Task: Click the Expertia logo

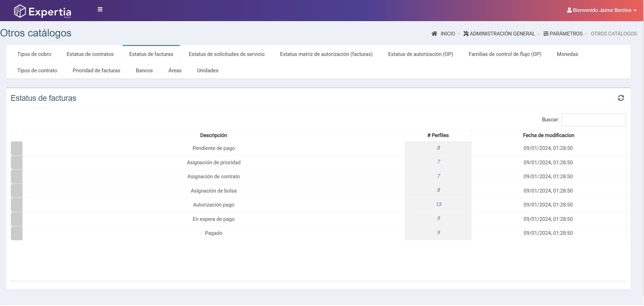Action: (43, 11)
